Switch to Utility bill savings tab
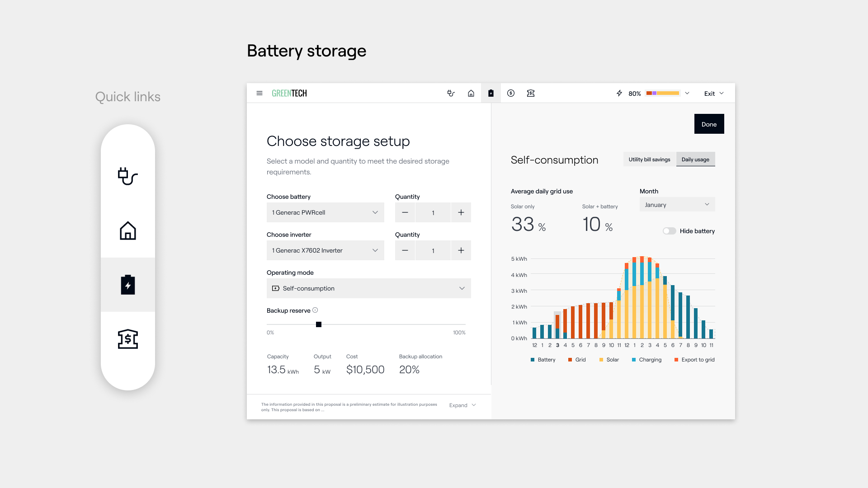This screenshot has width=868, height=488. point(649,160)
